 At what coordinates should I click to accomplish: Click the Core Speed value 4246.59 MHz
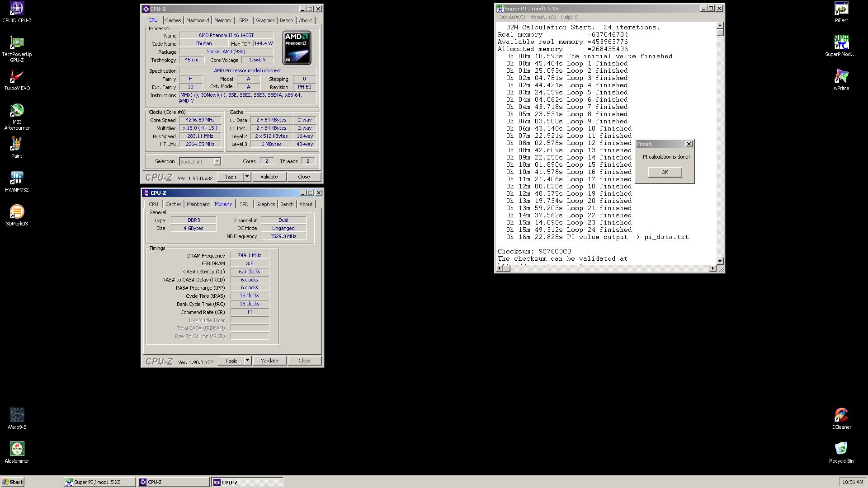[200, 120]
